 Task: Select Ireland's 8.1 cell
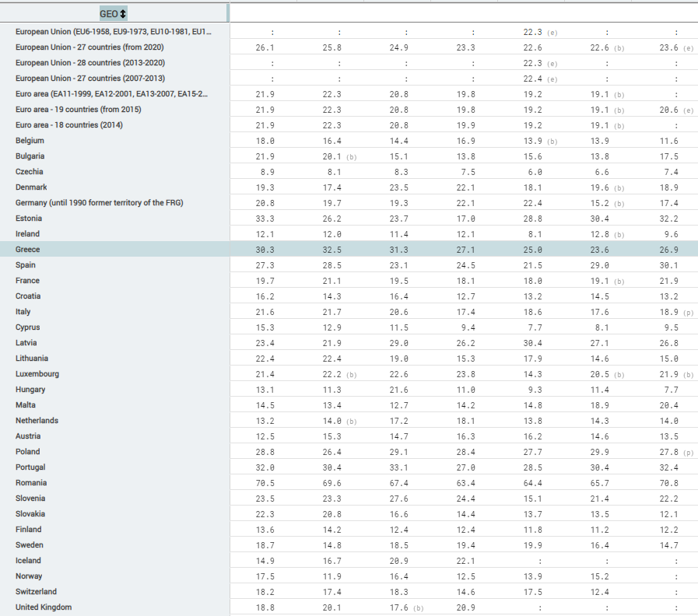(x=535, y=235)
